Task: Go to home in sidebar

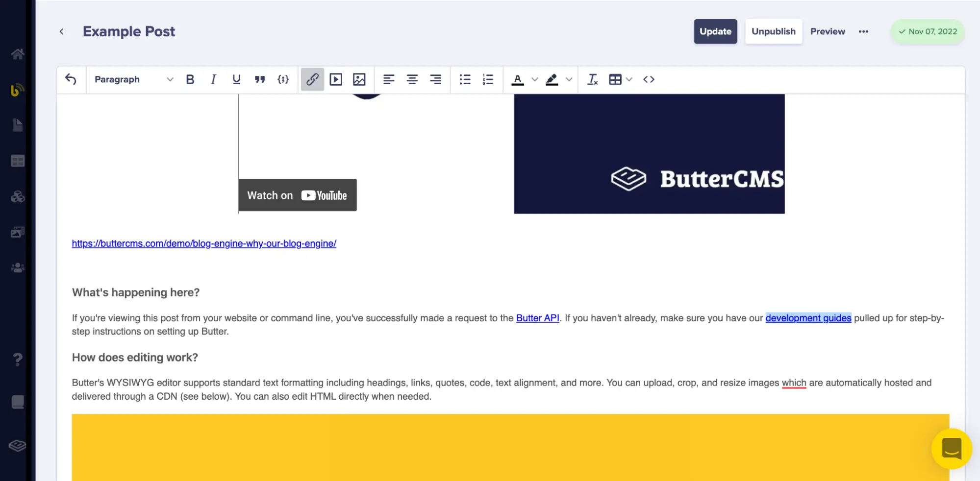Action: pos(18,54)
